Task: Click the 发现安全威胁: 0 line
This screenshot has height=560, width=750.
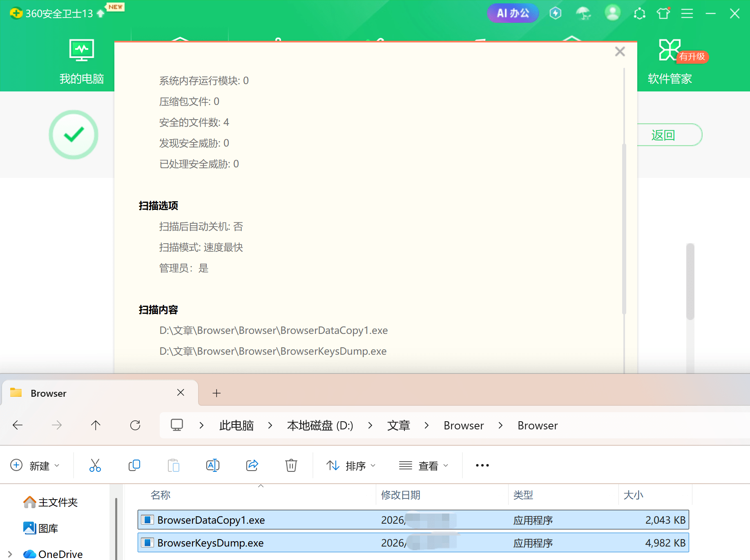Action: tap(194, 143)
